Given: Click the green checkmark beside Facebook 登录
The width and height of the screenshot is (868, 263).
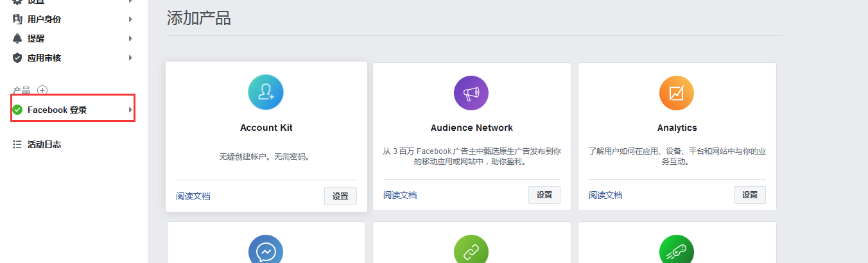Looking at the screenshot, I should click(x=17, y=110).
